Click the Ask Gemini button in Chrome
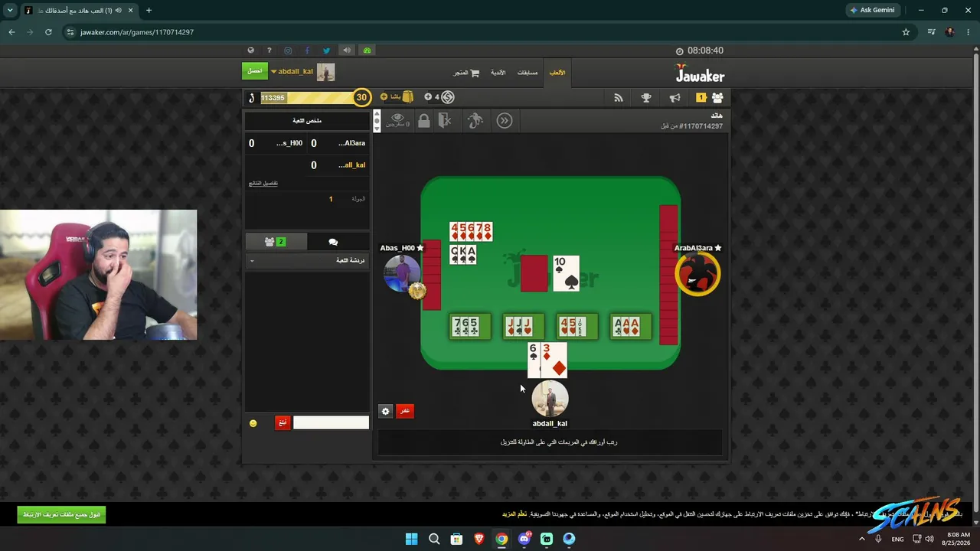The width and height of the screenshot is (980, 551). tap(873, 10)
